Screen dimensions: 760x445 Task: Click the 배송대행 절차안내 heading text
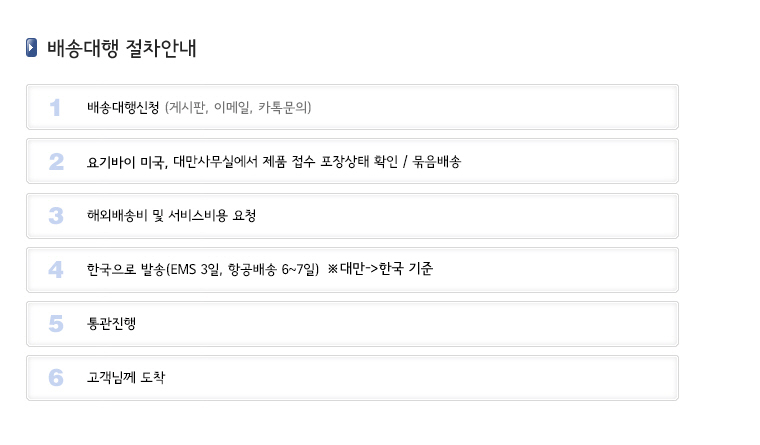tap(122, 48)
